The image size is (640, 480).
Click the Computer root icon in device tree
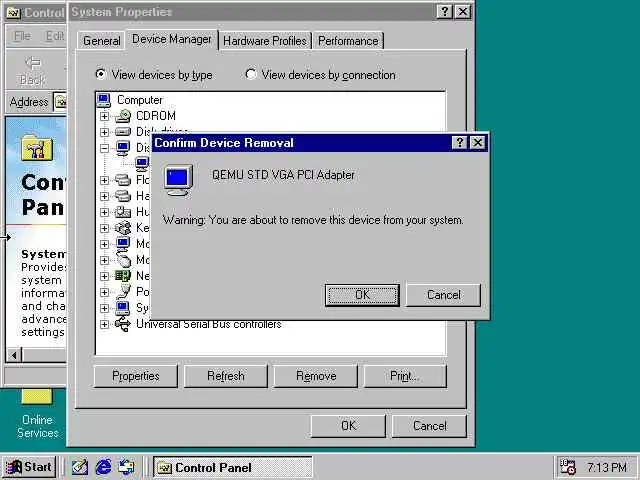pos(104,100)
